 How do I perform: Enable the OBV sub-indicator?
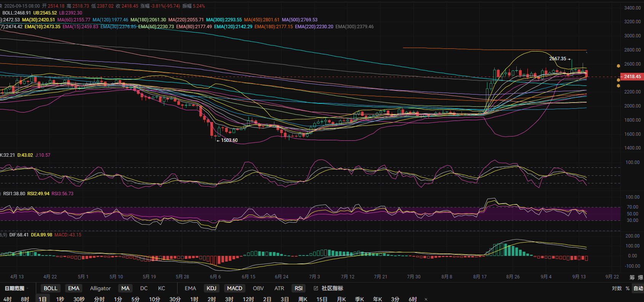click(x=258, y=288)
